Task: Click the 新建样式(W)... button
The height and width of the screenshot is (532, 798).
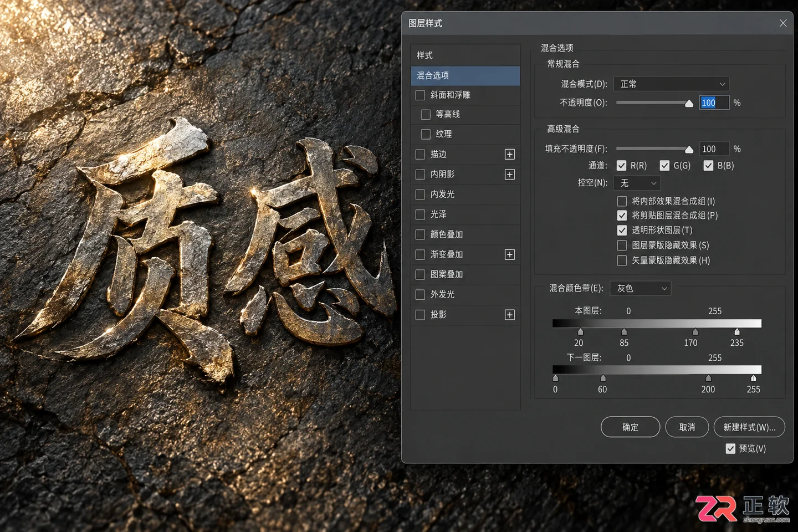Action: [x=749, y=427]
